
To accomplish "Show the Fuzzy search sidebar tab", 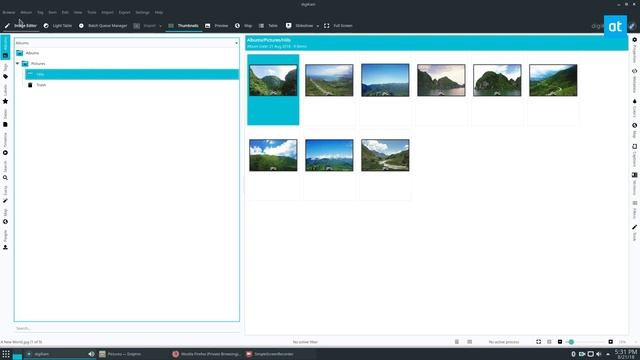I will click(5, 195).
